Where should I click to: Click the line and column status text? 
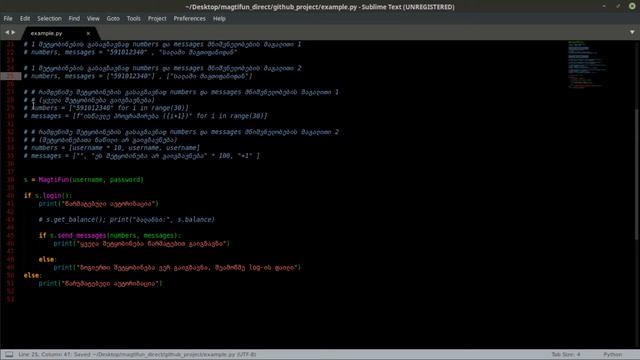coord(44,354)
